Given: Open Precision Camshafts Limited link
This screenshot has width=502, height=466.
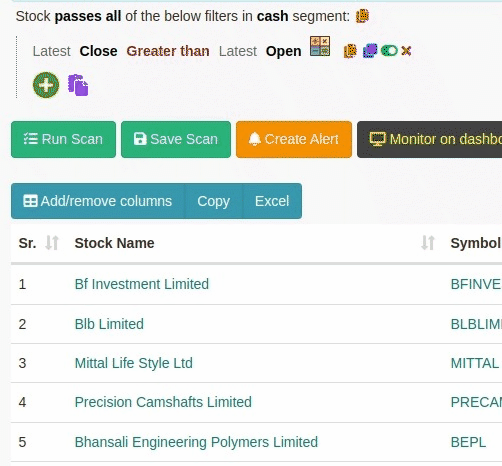Looking at the screenshot, I should pos(163,402).
